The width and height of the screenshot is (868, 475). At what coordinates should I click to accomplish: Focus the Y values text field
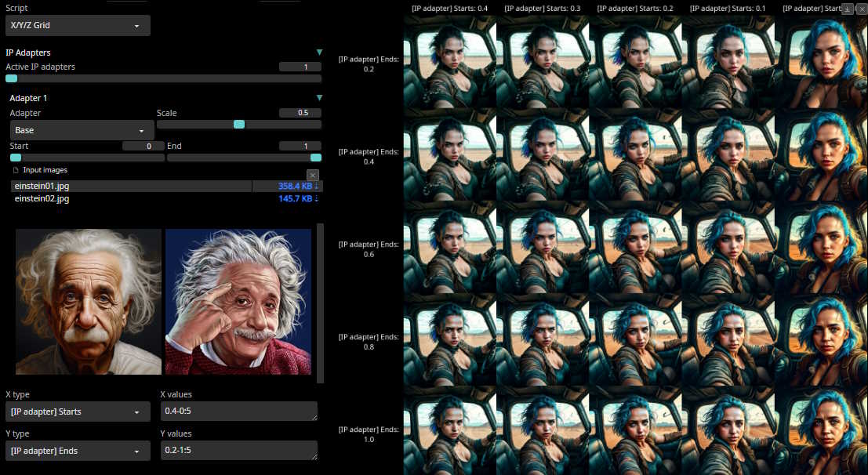[238, 451]
